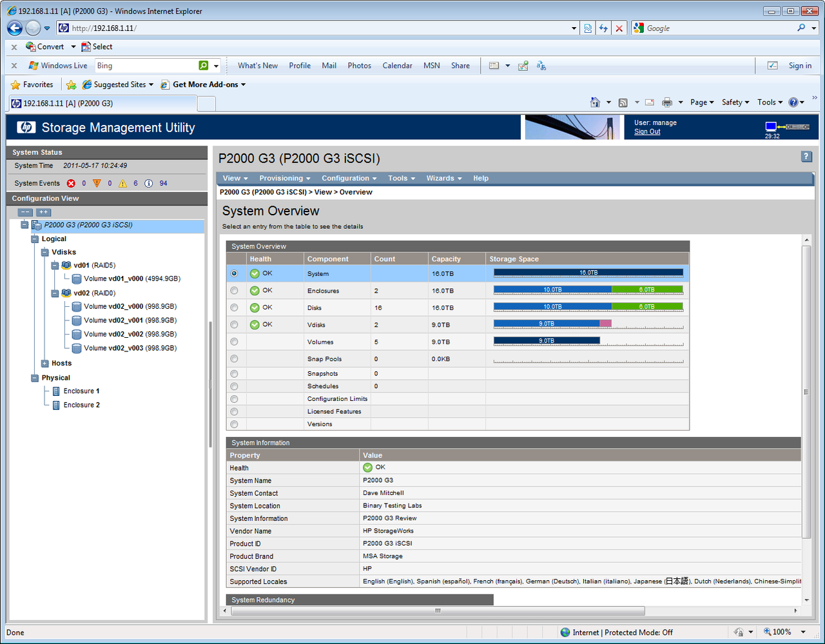
Task: Click the System 16.0TB storage space bar
Action: click(x=588, y=273)
